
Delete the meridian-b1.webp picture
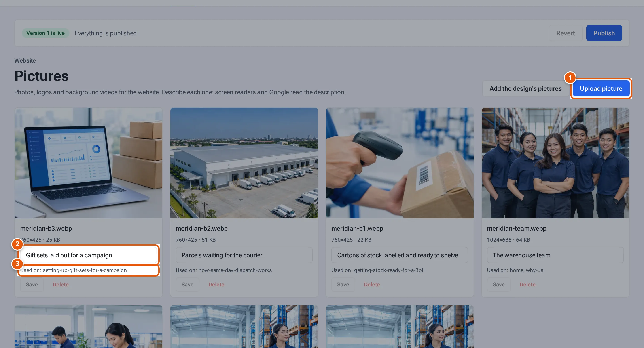coord(372,284)
